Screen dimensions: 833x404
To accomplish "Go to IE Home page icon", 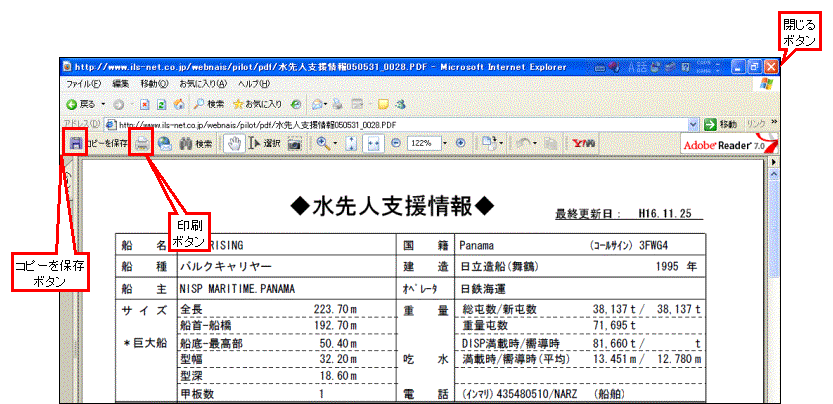I will point(178,103).
